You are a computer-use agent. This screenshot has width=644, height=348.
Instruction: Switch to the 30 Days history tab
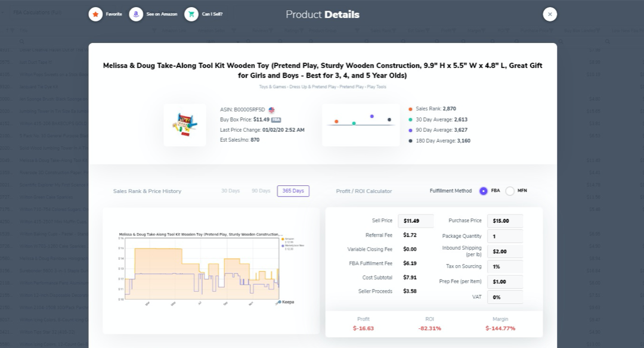(x=230, y=191)
